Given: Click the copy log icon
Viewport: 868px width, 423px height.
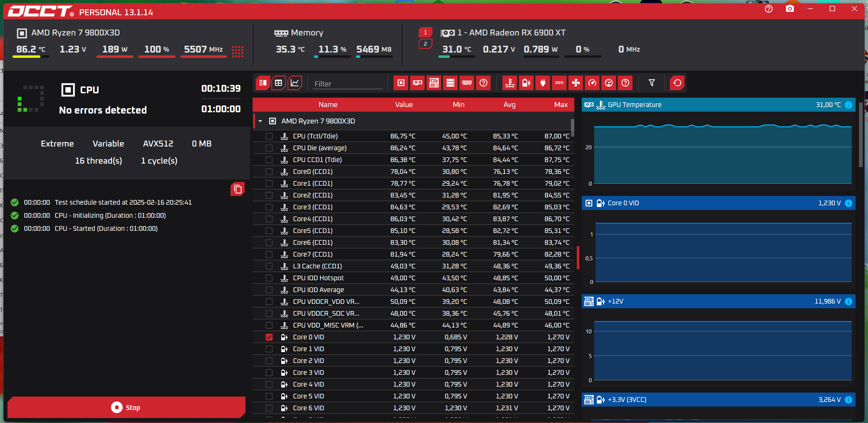Looking at the screenshot, I should pyautogui.click(x=238, y=189).
